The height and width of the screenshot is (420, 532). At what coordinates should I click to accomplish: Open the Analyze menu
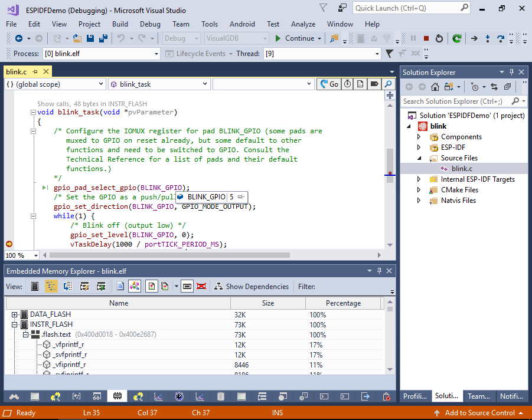click(303, 24)
